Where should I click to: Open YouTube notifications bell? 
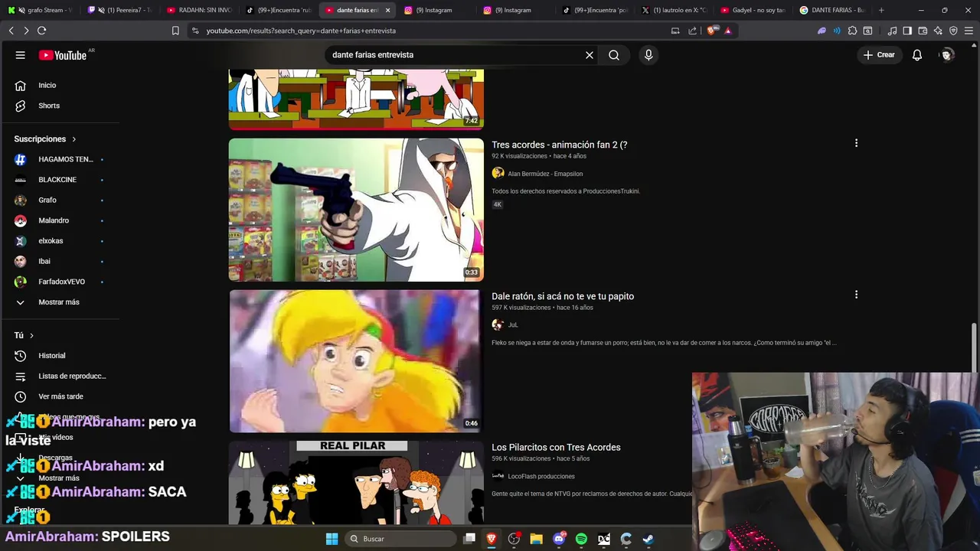(x=917, y=55)
